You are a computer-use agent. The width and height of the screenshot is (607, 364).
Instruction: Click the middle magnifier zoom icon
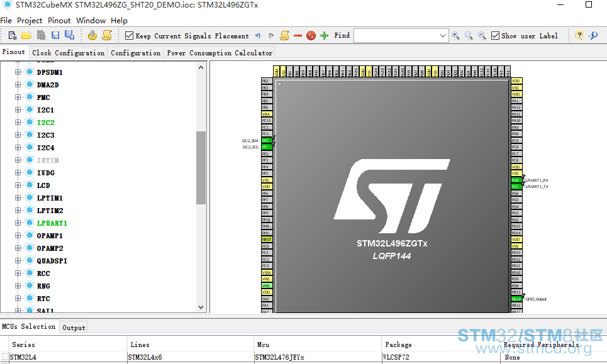[x=469, y=36]
